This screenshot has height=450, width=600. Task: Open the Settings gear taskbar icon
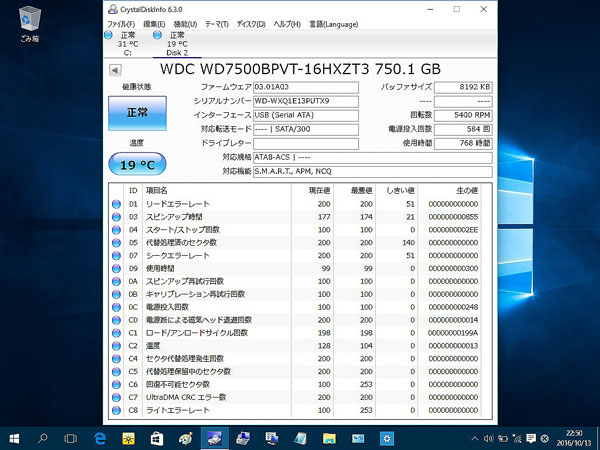point(386,438)
